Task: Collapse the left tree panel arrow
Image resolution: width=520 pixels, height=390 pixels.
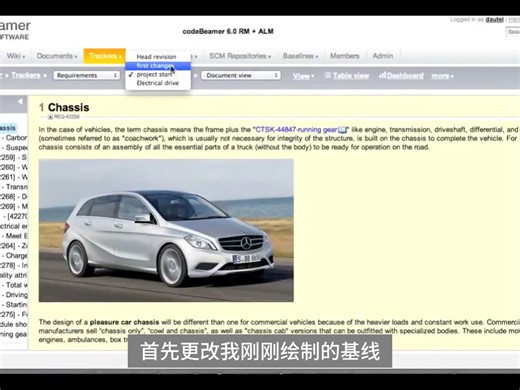Action: click(x=20, y=101)
